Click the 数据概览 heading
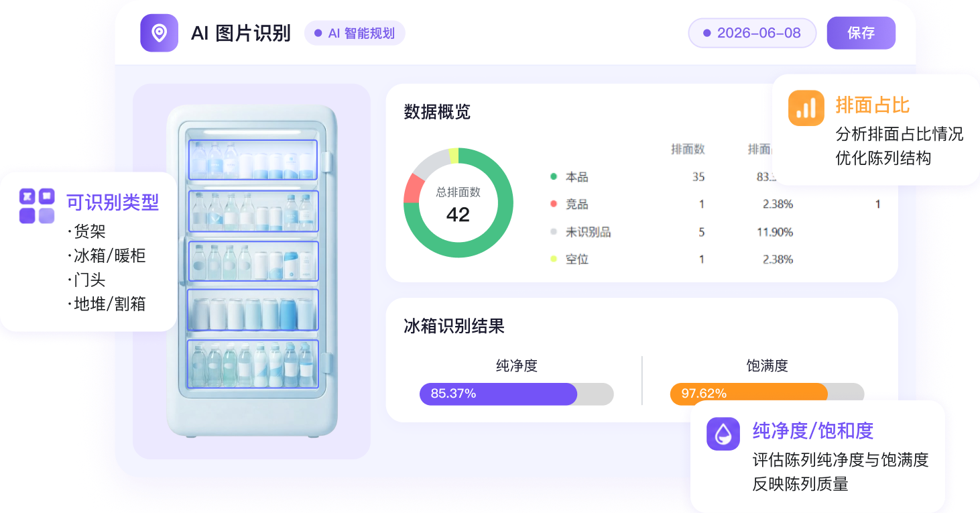 pyautogui.click(x=437, y=112)
